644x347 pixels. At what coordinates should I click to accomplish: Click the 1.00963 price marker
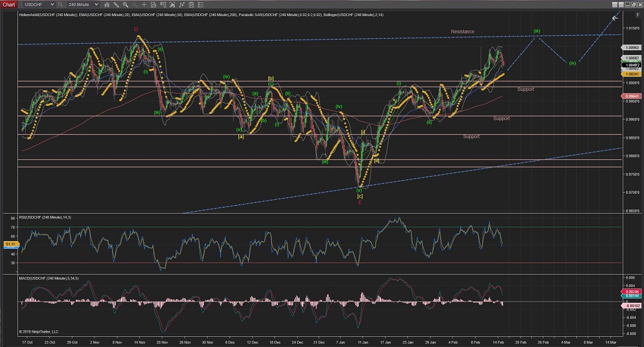632,48
